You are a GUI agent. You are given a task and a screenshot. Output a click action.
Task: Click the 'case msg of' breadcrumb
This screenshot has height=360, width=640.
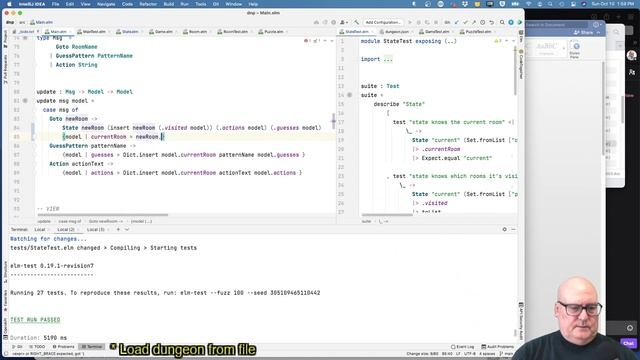(x=69, y=221)
